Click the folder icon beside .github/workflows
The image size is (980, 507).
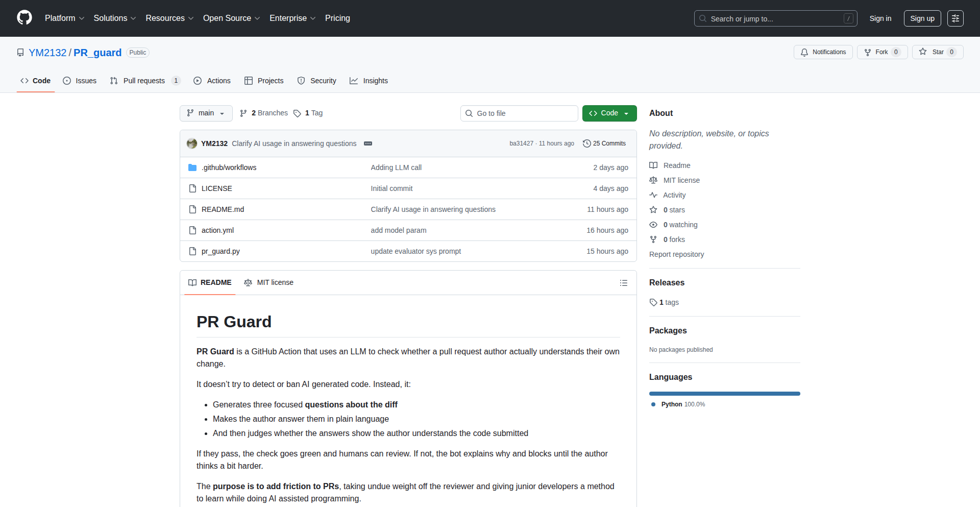click(192, 167)
